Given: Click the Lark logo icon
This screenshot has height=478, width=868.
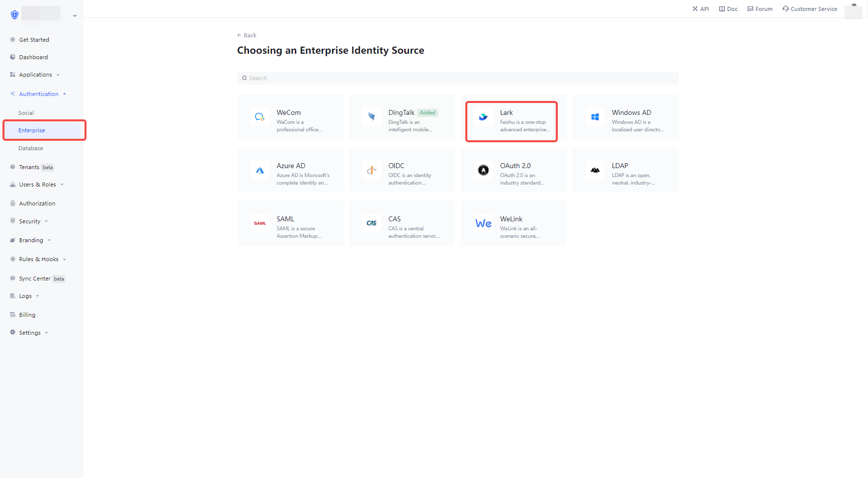Looking at the screenshot, I should tap(483, 117).
